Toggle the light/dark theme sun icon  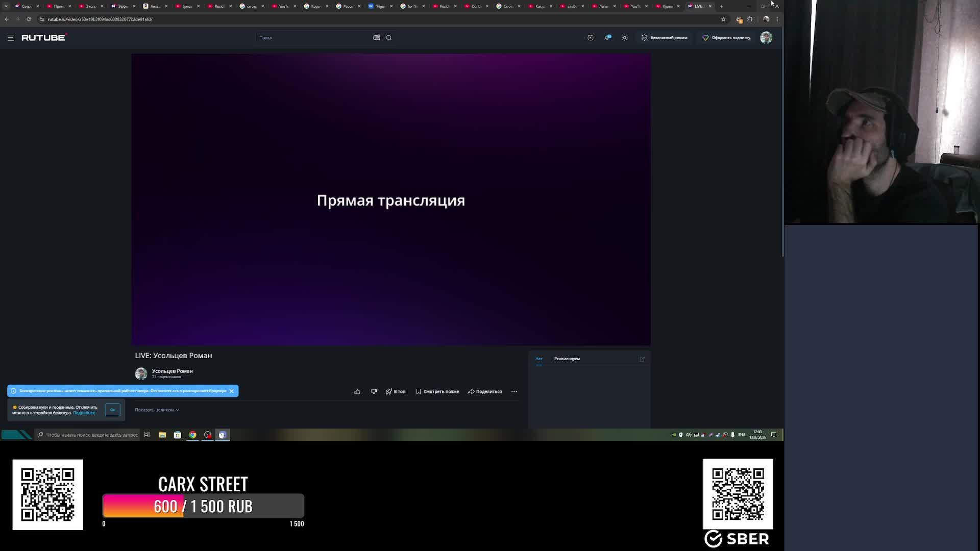625,37
